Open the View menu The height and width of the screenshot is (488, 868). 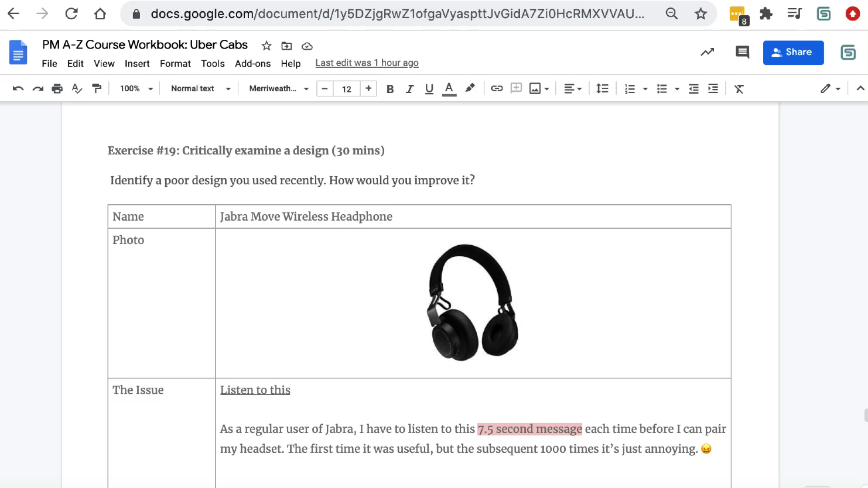point(104,63)
